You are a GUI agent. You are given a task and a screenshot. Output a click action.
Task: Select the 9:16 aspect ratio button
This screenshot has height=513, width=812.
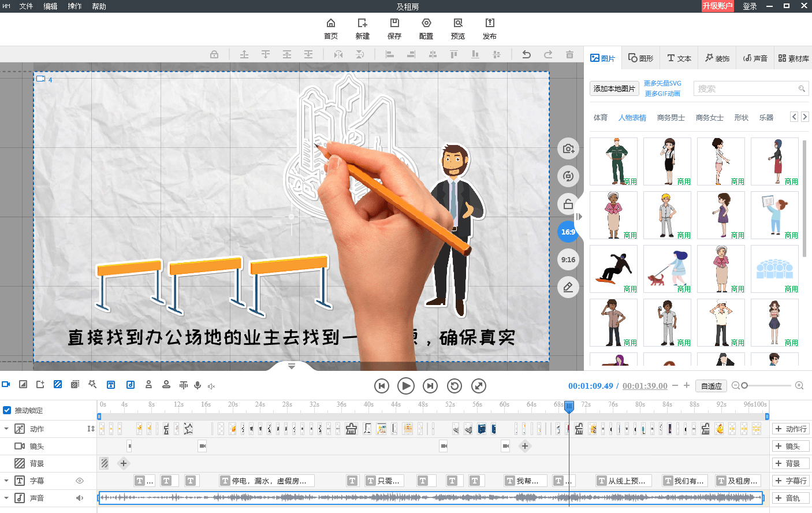(568, 259)
